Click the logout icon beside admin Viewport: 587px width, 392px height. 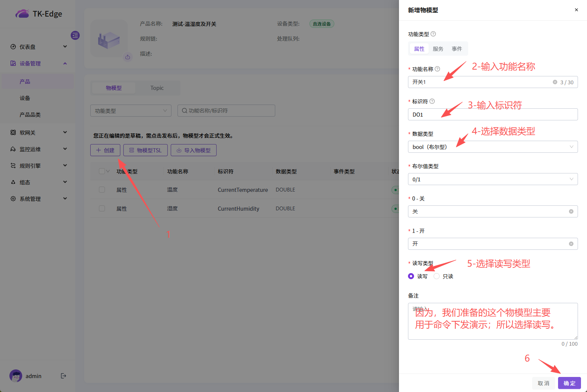pyautogui.click(x=64, y=376)
